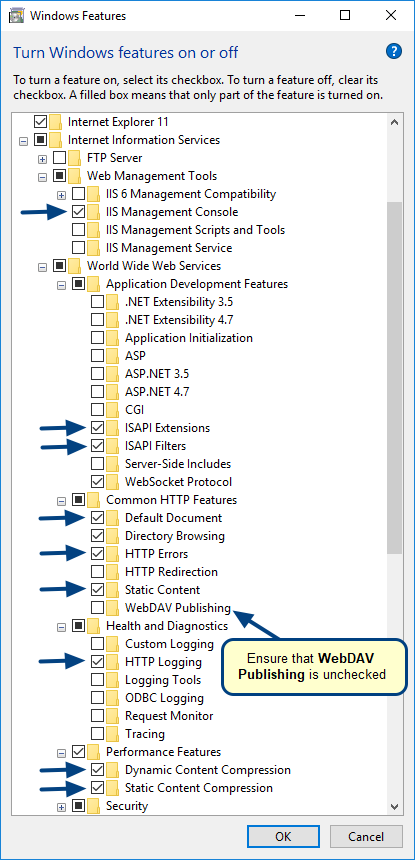
Task: Click the OK button
Action: 283,836
